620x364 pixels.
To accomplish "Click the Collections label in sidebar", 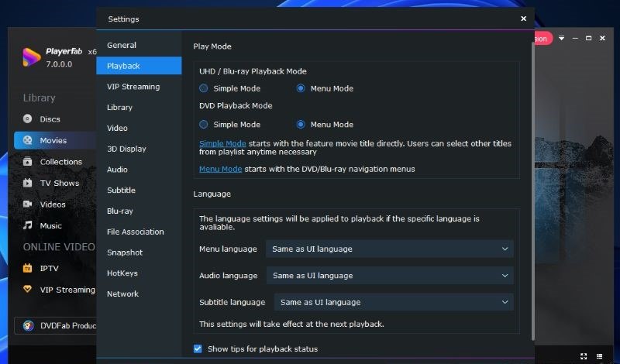I will coord(61,162).
